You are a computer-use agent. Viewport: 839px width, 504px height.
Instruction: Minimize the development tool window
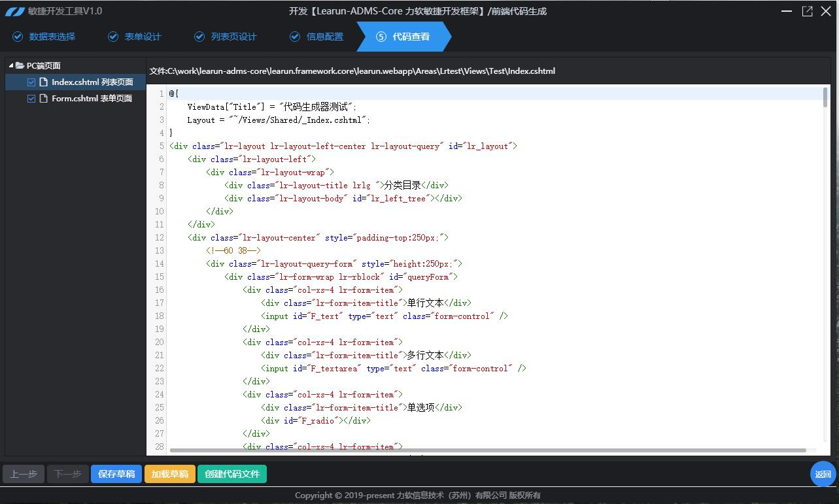(787, 11)
